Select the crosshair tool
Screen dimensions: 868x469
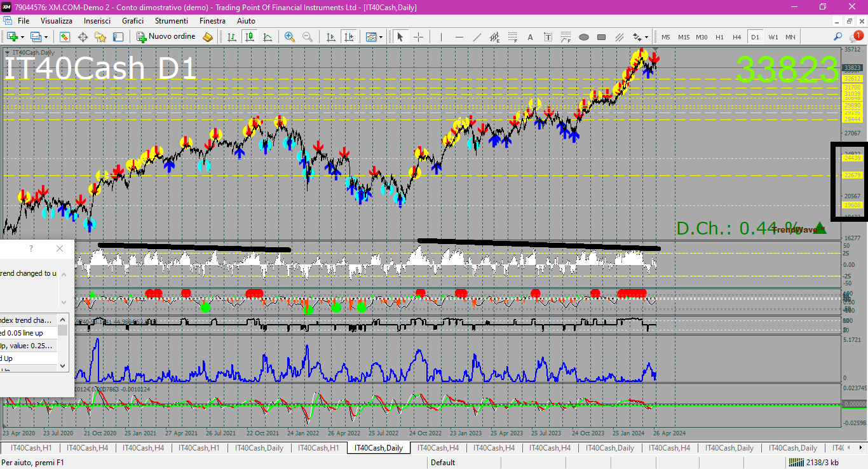[x=418, y=37]
